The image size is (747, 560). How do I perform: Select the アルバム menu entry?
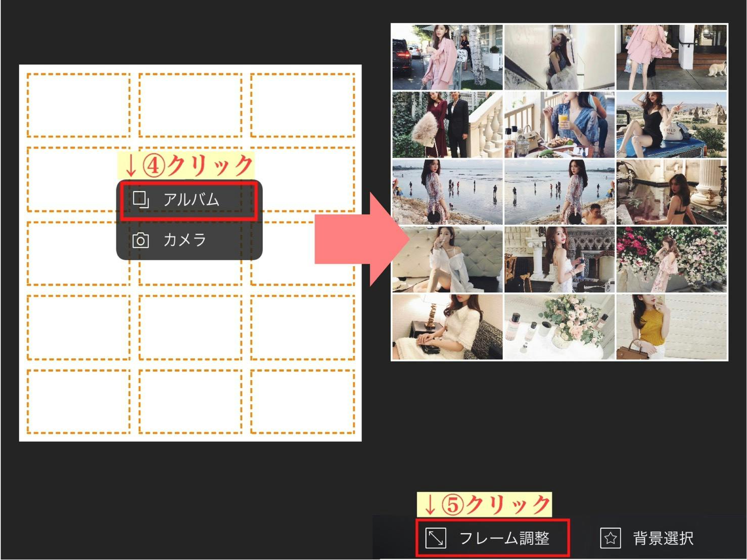190,200
